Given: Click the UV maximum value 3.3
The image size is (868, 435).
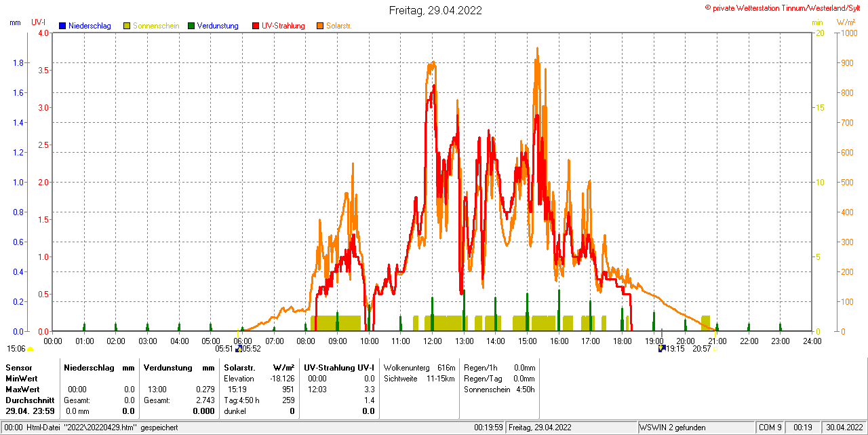Looking at the screenshot, I should point(369,390).
